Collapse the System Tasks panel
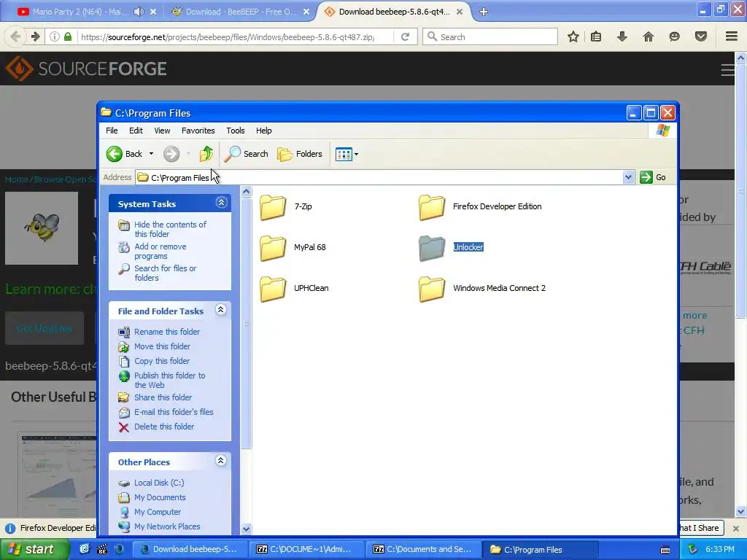Viewport: 747px width, 560px height. [x=221, y=203]
